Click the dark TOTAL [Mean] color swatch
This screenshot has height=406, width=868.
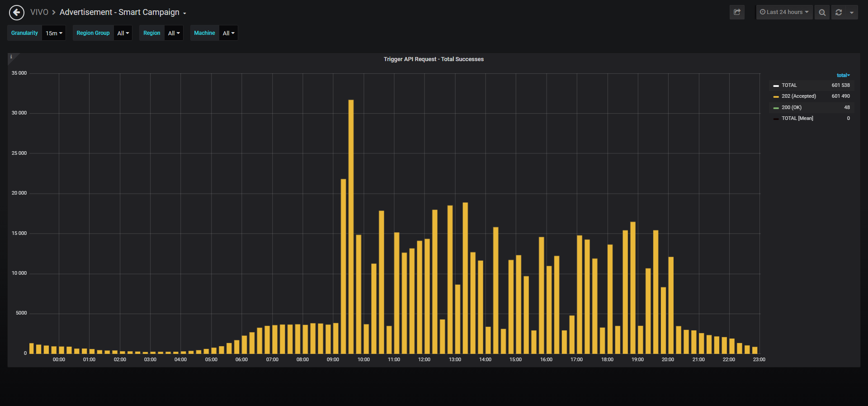pos(776,119)
